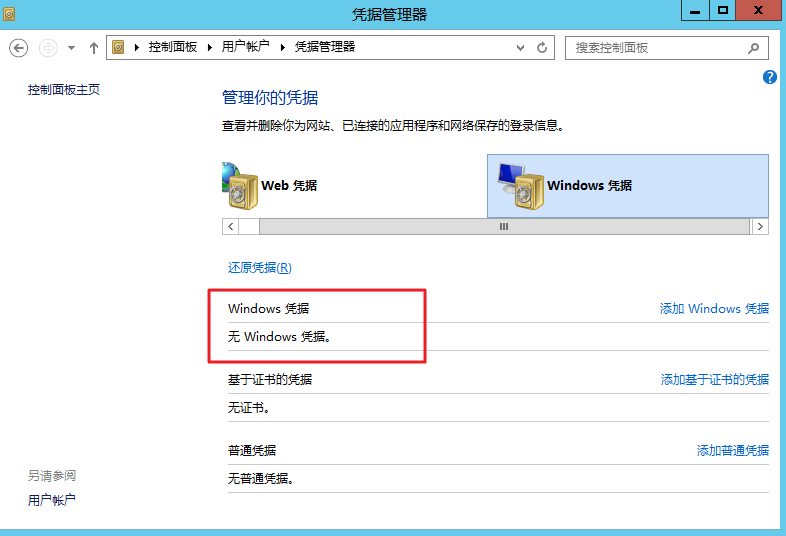Click the search magnifier icon
The height and width of the screenshot is (536, 786).
(753, 47)
